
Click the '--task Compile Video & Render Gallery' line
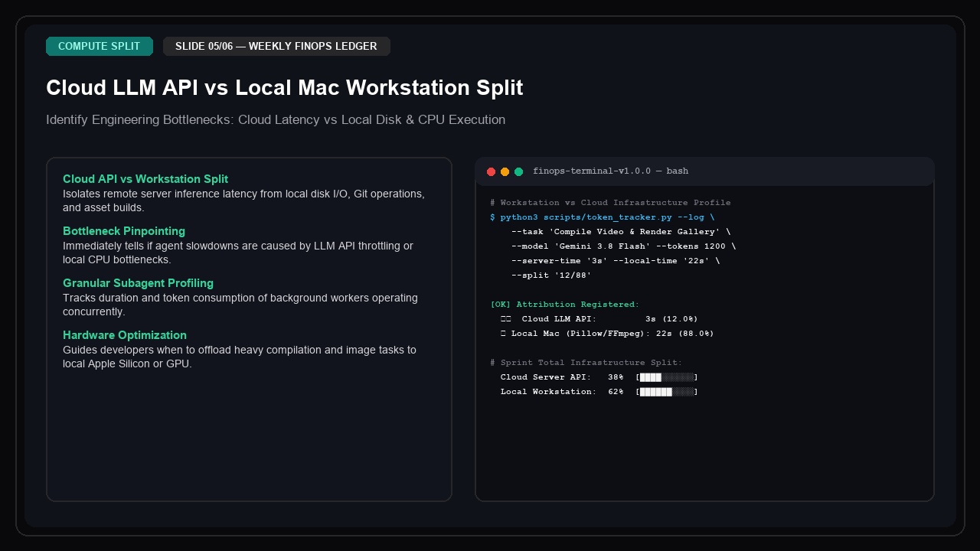coord(621,232)
